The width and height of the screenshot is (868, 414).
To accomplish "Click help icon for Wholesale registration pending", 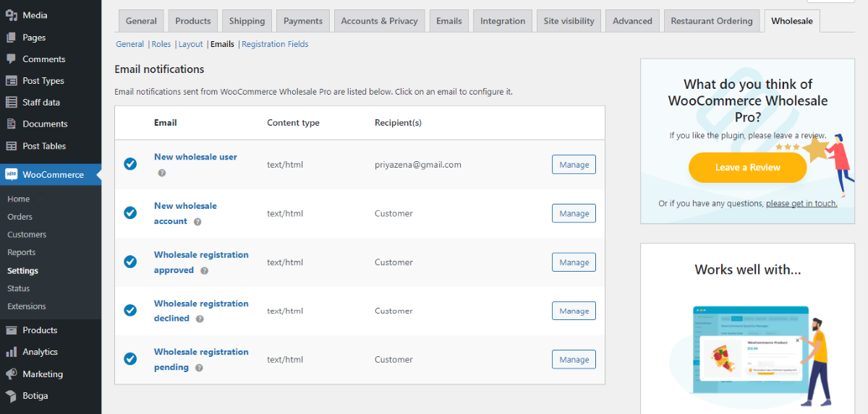I will point(199,368).
